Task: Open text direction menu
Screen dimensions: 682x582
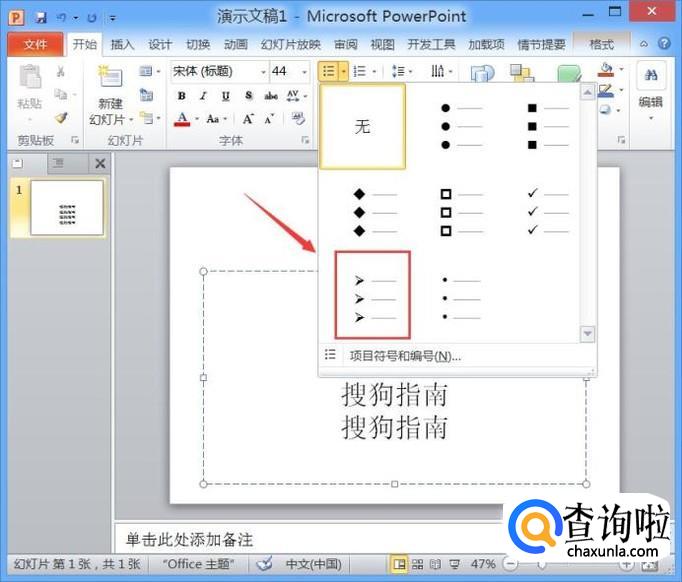Action: tap(440, 71)
